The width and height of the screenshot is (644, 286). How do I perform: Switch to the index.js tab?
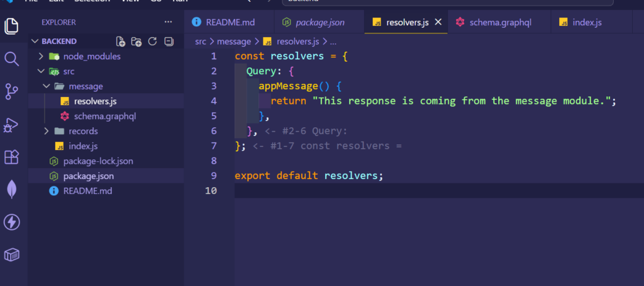(591, 22)
